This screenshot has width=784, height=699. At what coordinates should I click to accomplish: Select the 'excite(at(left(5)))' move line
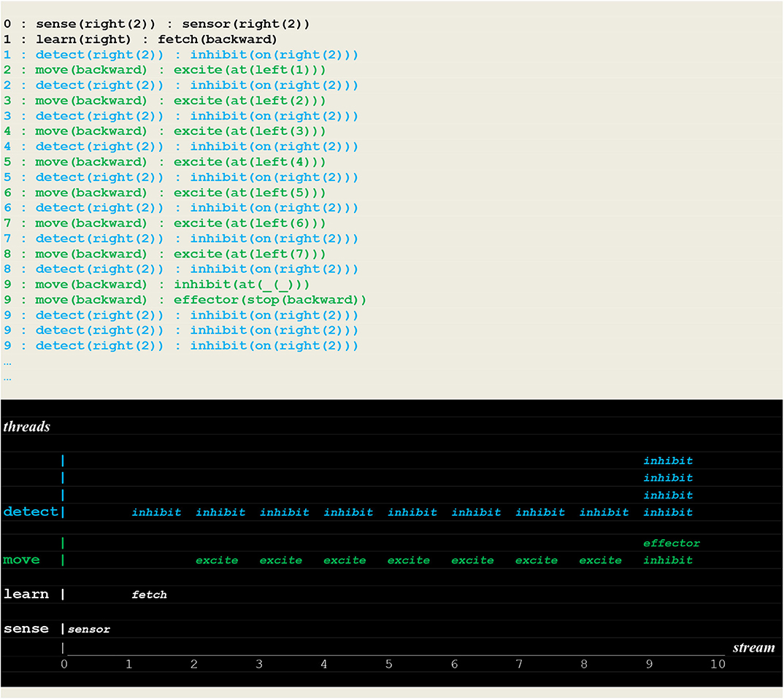(164, 193)
